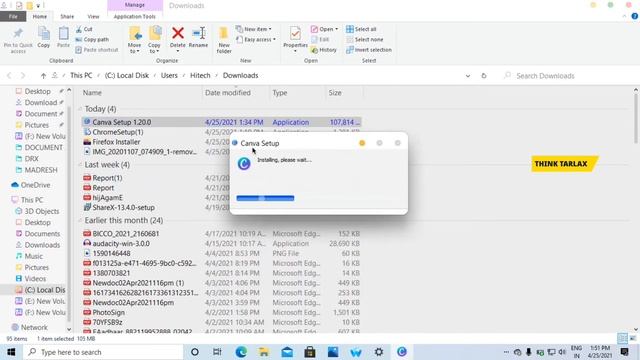
Task: Click Select none in the ribbon
Action: (x=364, y=40)
